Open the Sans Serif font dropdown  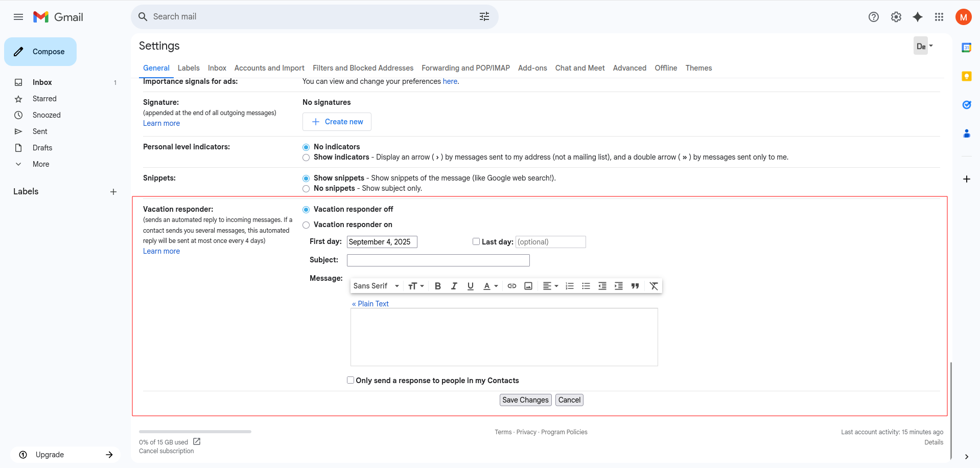376,286
